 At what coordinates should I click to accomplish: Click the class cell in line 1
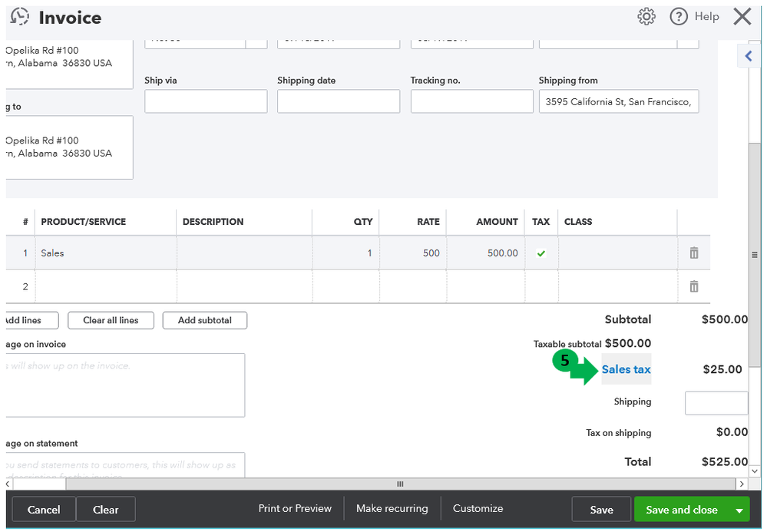617,253
